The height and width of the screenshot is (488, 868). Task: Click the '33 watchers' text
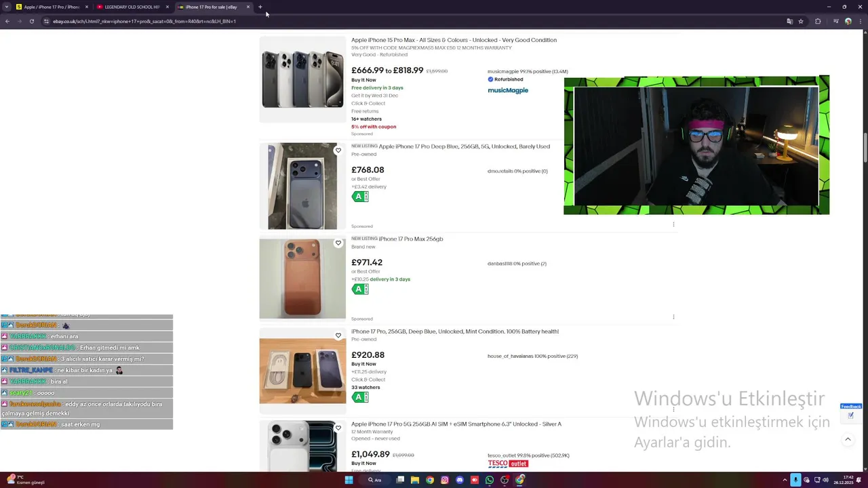pos(366,387)
